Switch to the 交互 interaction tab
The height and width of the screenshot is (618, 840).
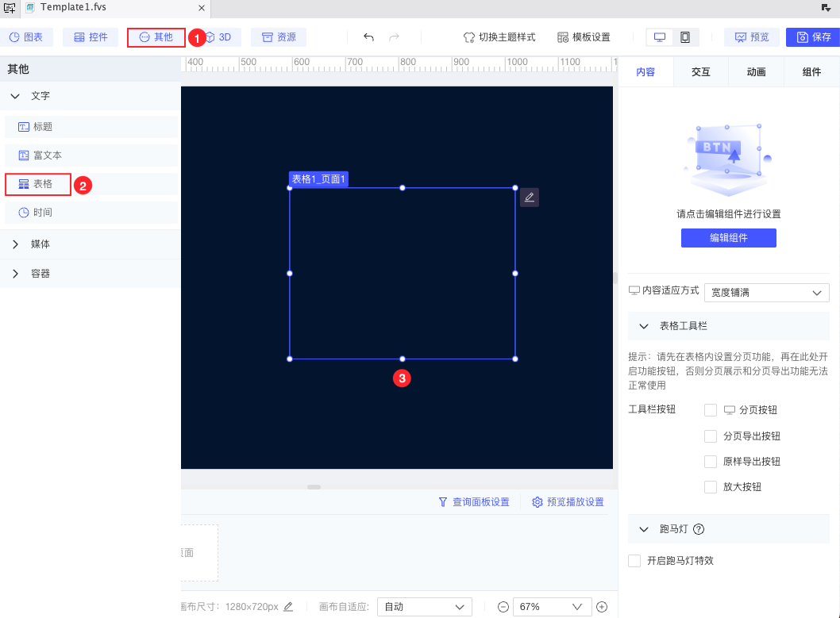[x=701, y=71]
